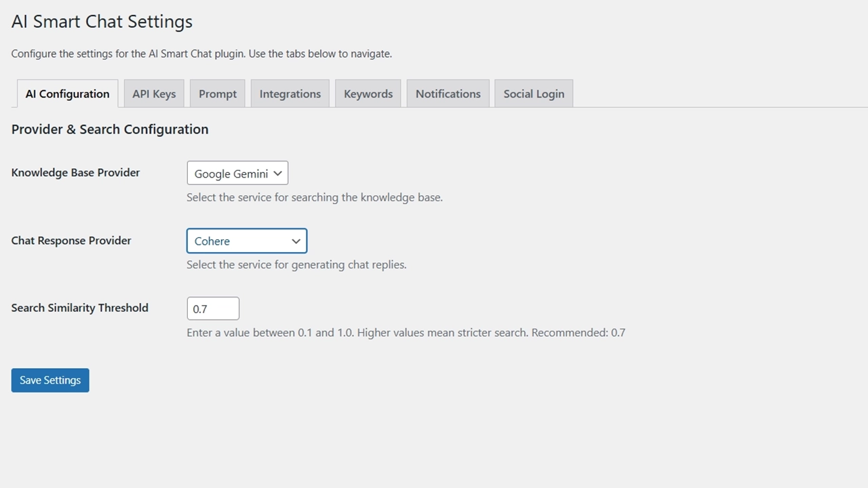The height and width of the screenshot is (488, 868).
Task: Switch to the Social Login tab
Action: point(534,94)
